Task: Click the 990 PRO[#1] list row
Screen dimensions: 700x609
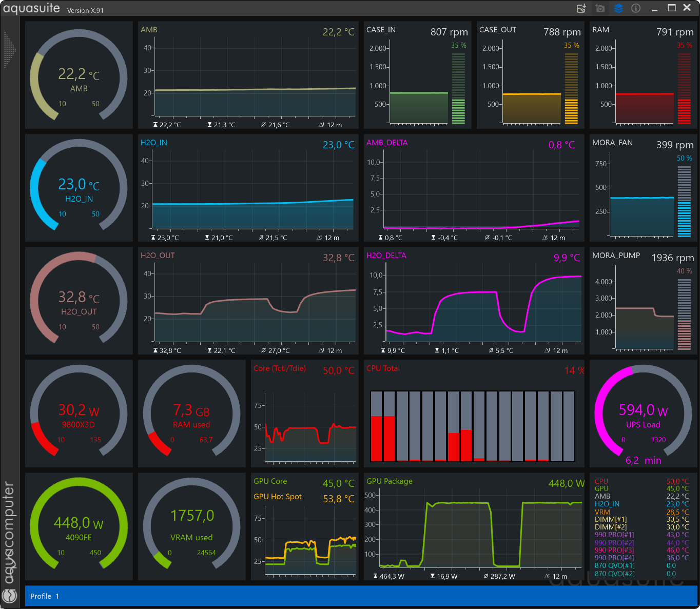Action: click(642, 535)
